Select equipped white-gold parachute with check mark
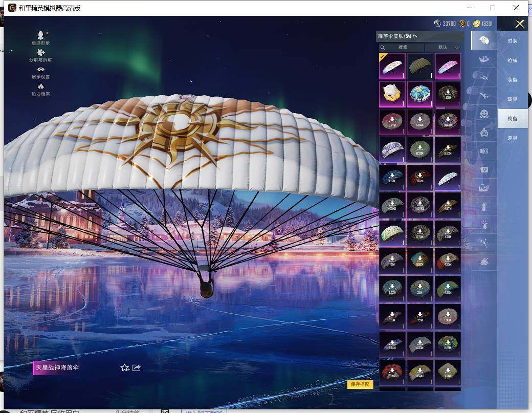 pos(392,66)
